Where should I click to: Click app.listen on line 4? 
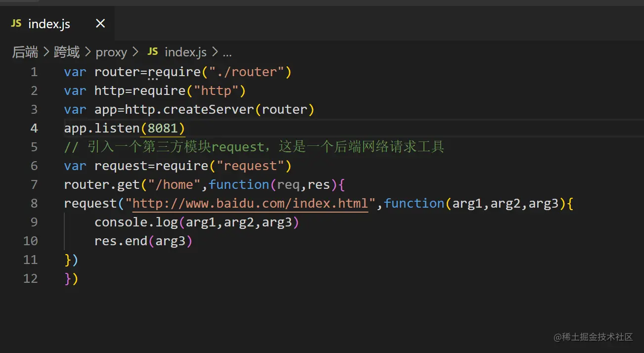coord(102,129)
